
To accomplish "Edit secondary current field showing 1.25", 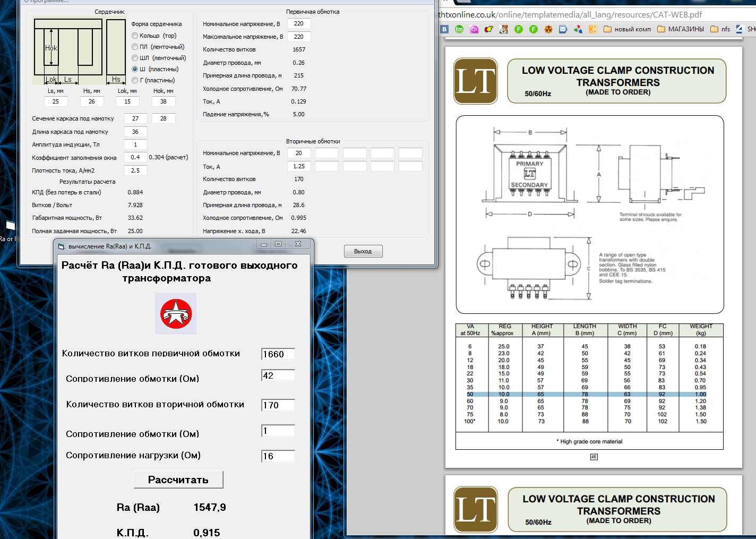I will pos(299,166).
